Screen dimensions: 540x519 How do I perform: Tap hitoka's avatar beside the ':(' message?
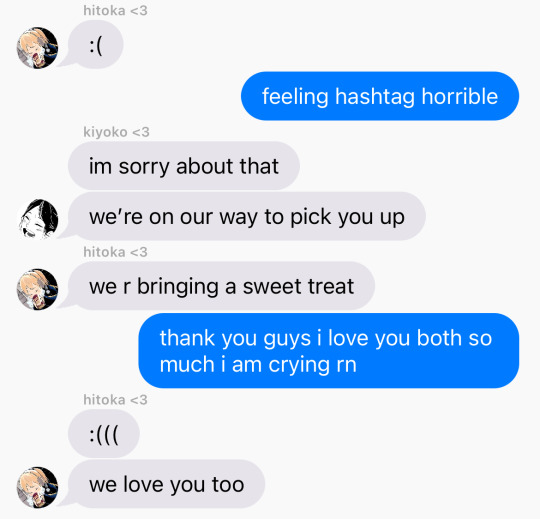point(37,48)
